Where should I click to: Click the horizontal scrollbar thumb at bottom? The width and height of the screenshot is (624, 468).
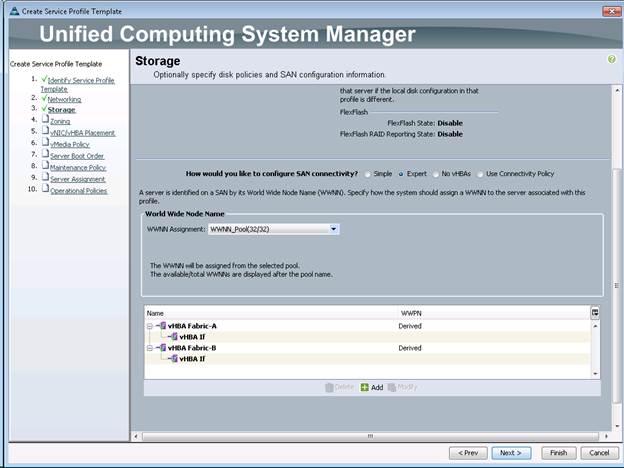pos(370,437)
